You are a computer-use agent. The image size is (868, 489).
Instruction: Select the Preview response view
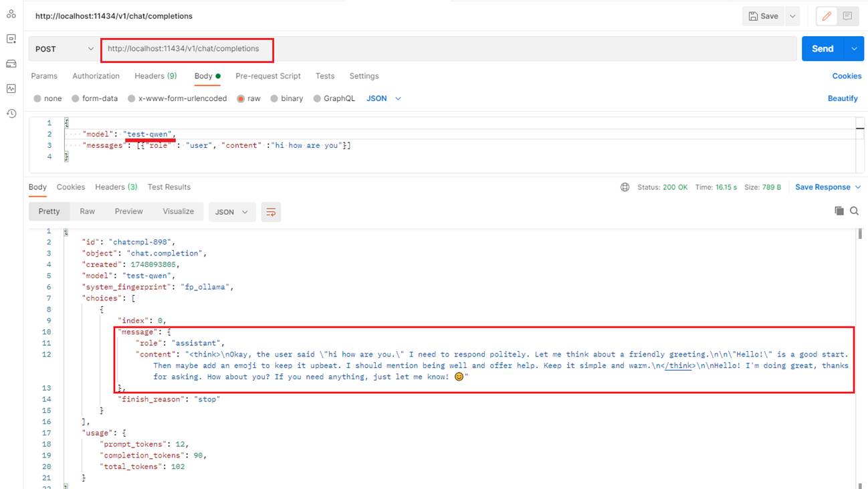(x=128, y=211)
